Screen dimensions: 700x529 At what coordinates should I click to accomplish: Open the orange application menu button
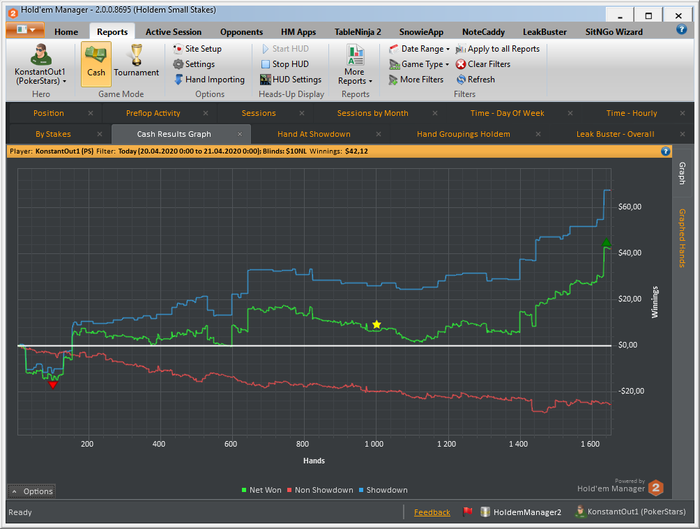(x=25, y=30)
